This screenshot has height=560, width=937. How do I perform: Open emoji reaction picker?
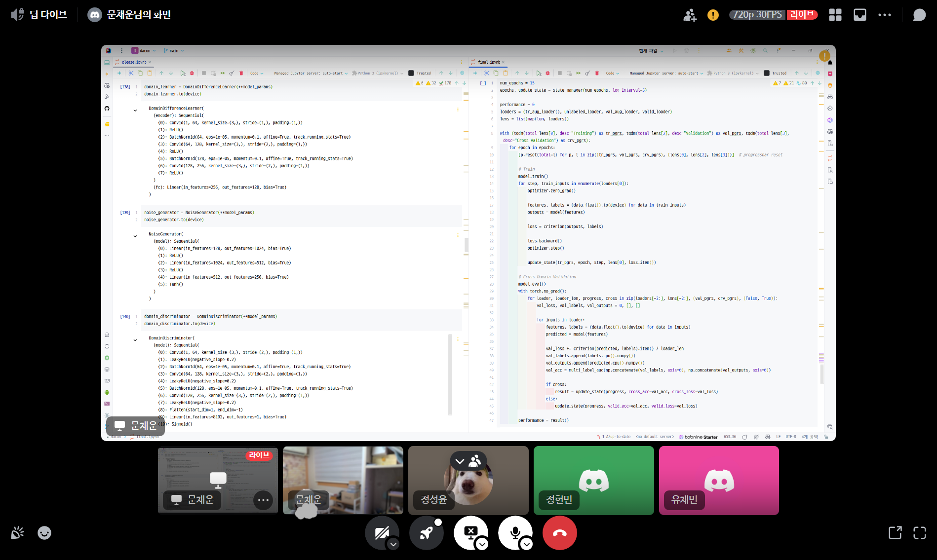[x=44, y=533]
